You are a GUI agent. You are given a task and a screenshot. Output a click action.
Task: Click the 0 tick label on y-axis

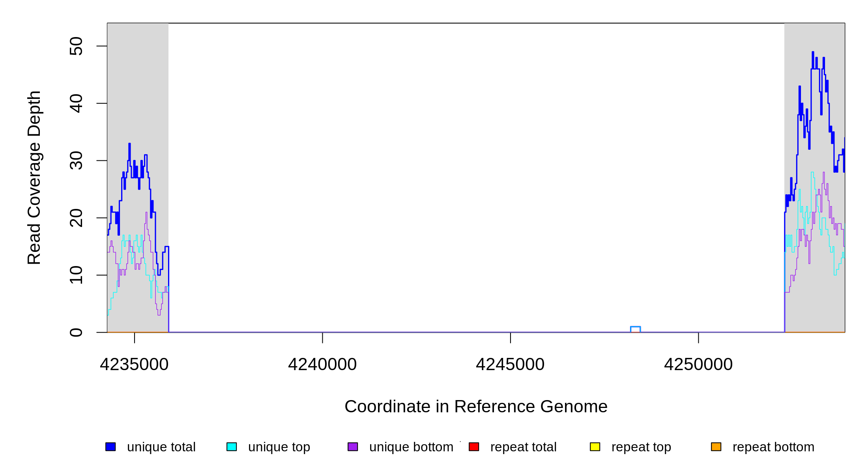click(x=76, y=332)
